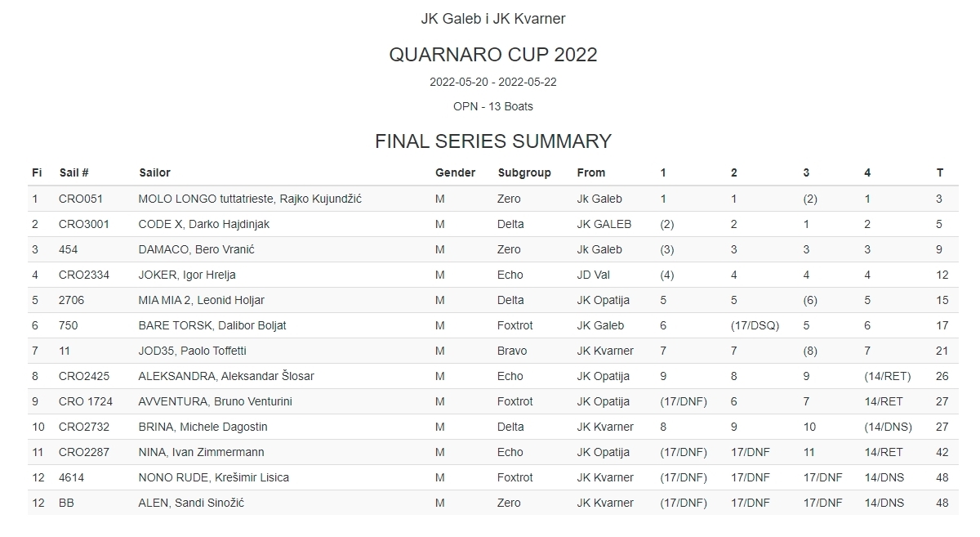Click the From column header
The height and width of the screenshot is (537, 980).
pos(591,172)
